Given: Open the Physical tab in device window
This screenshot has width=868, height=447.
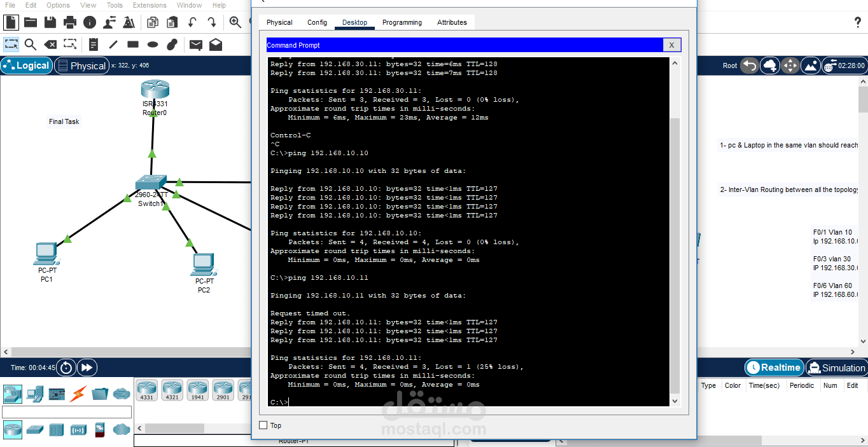Looking at the screenshot, I should [279, 22].
